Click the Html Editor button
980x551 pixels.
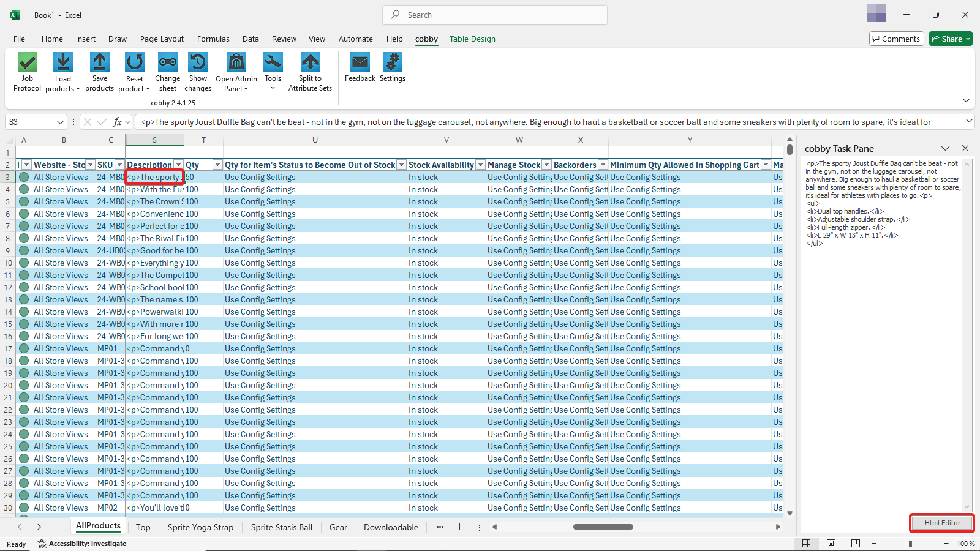[942, 523]
